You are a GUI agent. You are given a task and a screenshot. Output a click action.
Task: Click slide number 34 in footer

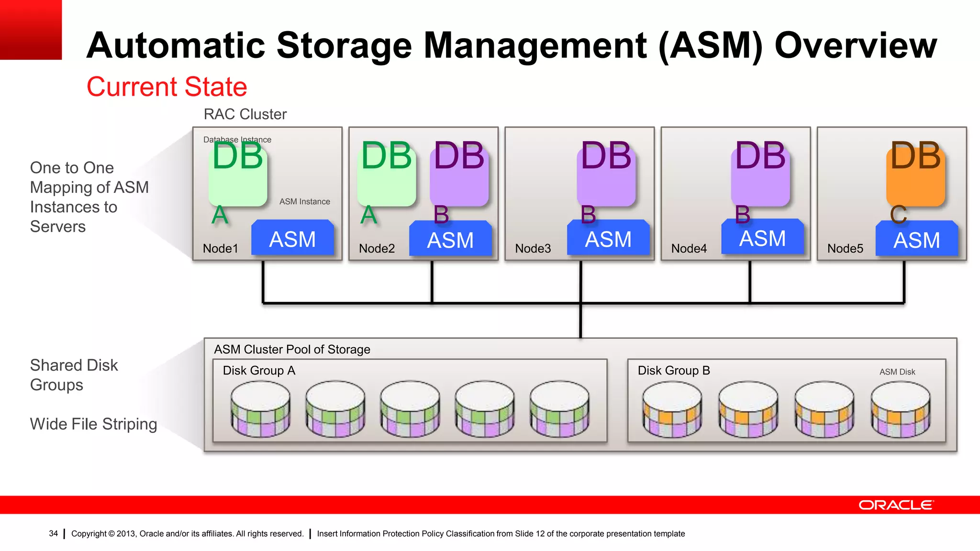53,533
